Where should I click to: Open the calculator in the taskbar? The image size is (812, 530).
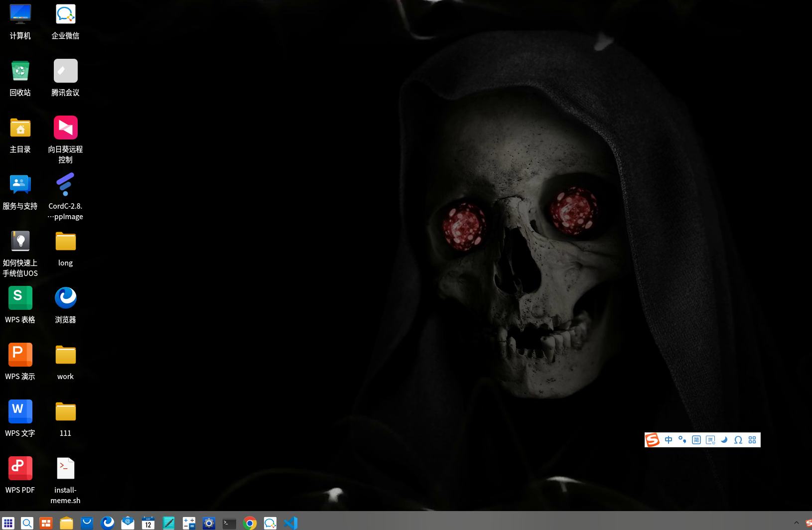point(189,523)
